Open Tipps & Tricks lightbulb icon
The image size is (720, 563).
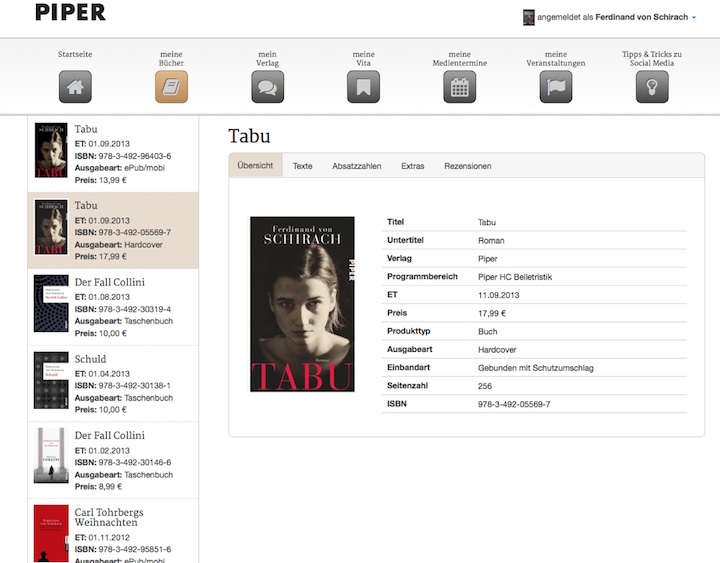click(x=651, y=87)
